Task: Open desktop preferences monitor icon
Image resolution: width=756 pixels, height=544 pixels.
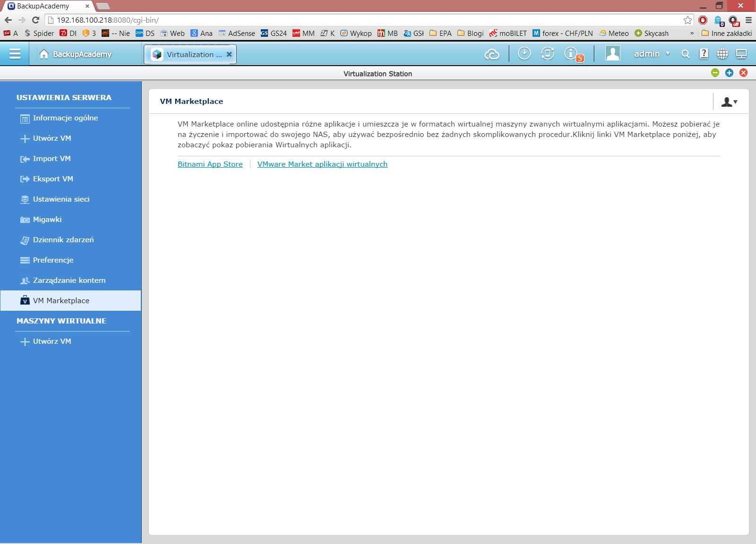Action: [741, 54]
